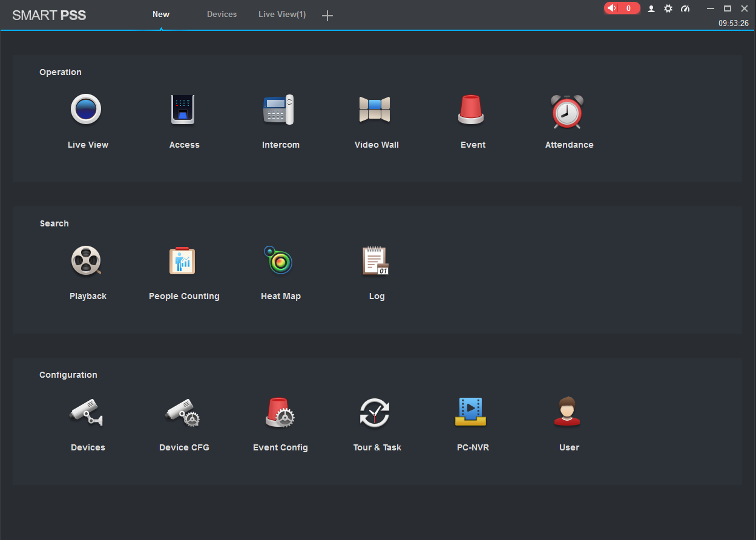Screen dimensions: 756x540
Task: Open the Device CFG camera-gear icon
Action: (183, 413)
